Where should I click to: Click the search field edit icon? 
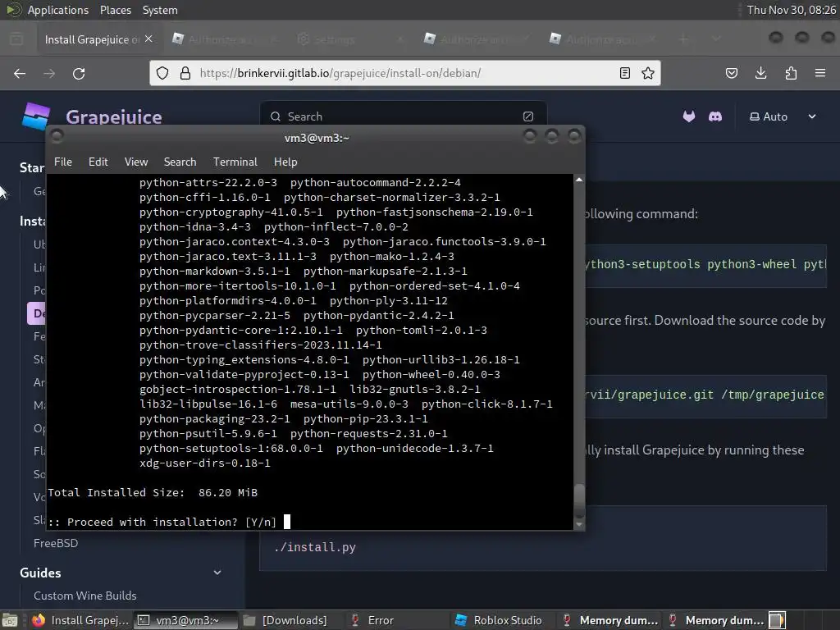coord(528,116)
